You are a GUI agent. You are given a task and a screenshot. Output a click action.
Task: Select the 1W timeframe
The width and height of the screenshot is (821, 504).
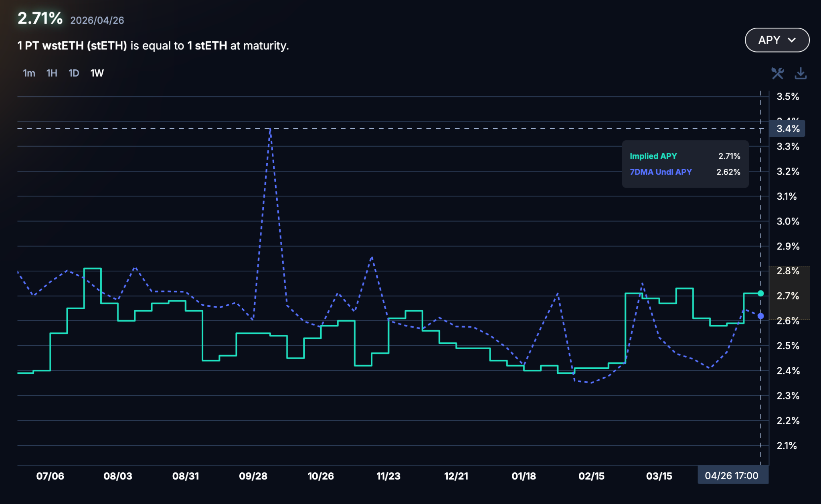97,73
